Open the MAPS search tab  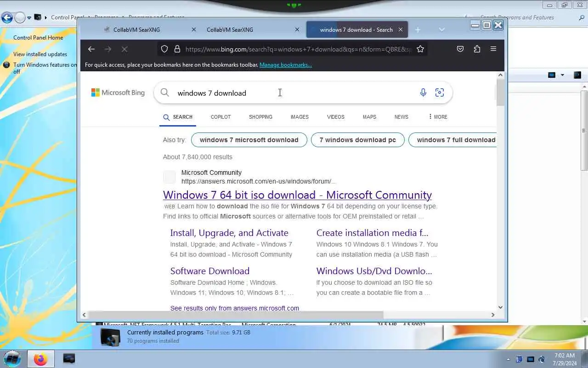[x=369, y=117]
